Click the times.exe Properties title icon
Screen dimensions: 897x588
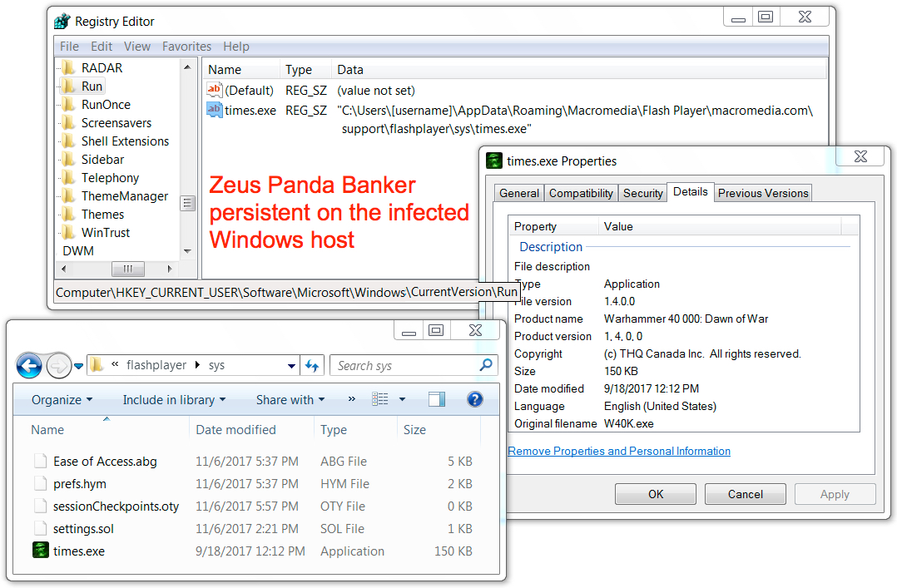coord(493,161)
